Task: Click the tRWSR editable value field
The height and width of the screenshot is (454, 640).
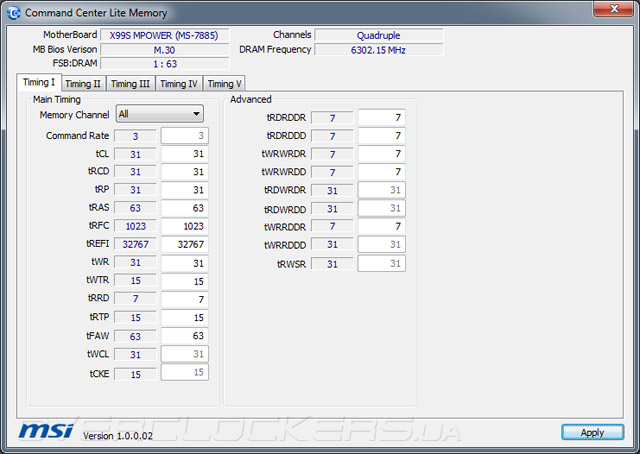Action: 381,263
